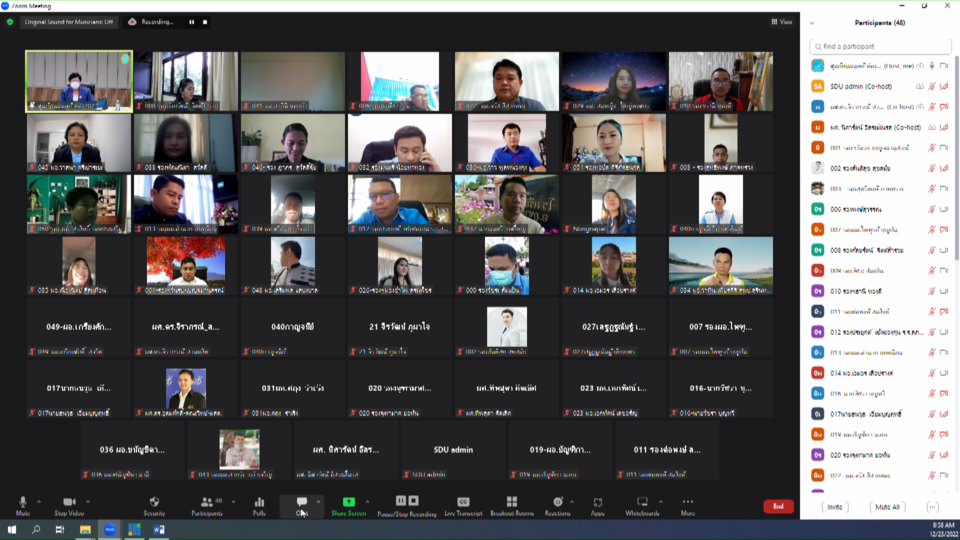Toggle microphone for SDU admin participant

click(x=932, y=86)
